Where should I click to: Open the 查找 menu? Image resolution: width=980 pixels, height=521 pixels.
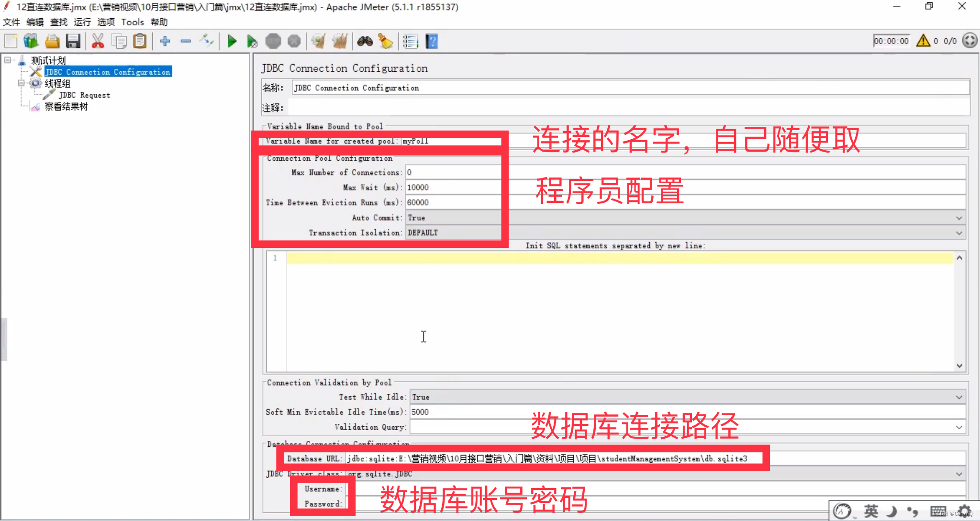coord(59,22)
